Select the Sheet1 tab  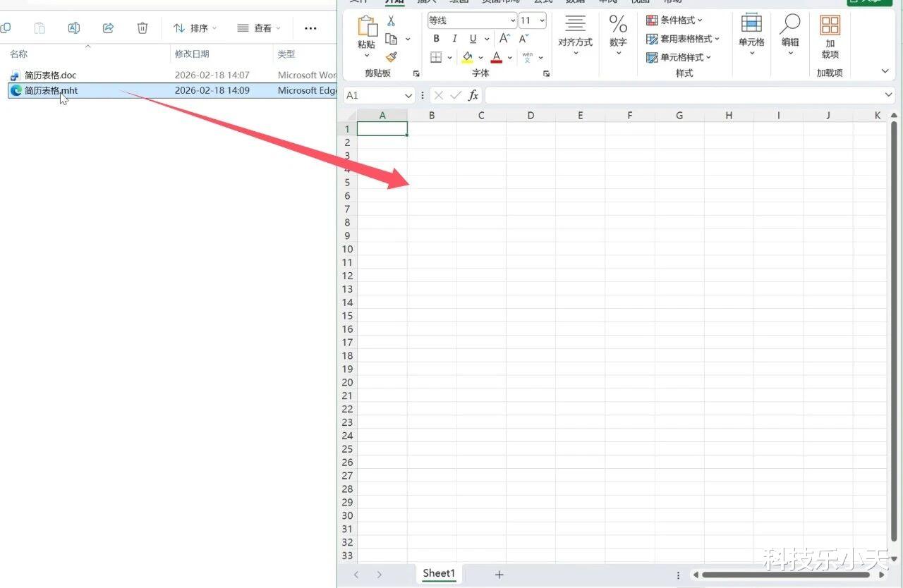click(439, 574)
